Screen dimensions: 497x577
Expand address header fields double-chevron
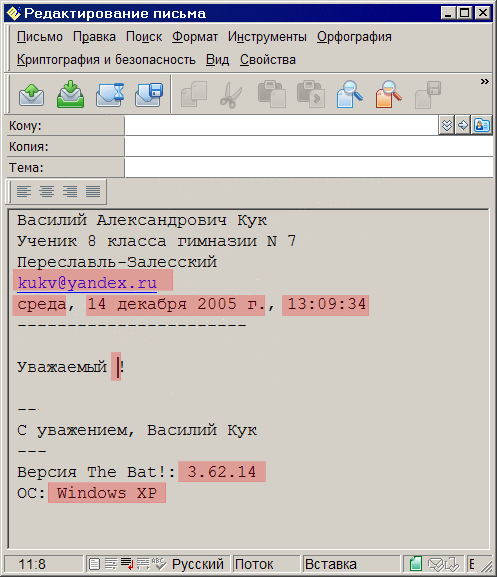[447, 125]
